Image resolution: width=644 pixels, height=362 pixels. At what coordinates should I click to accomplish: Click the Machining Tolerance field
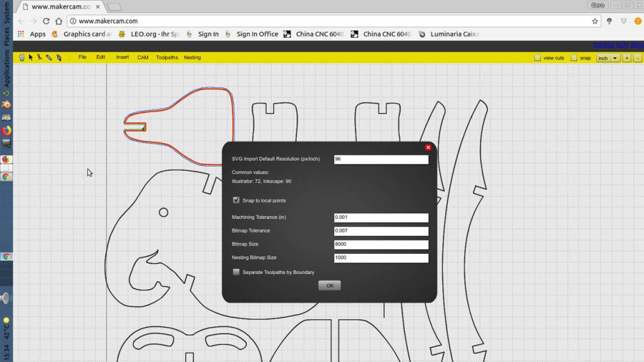[x=381, y=217]
